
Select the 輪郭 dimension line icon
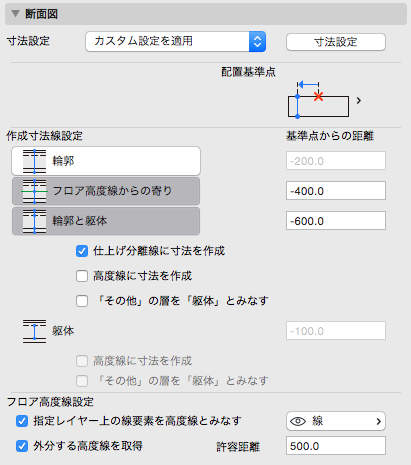pyautogui.click(x=34, y=161)
